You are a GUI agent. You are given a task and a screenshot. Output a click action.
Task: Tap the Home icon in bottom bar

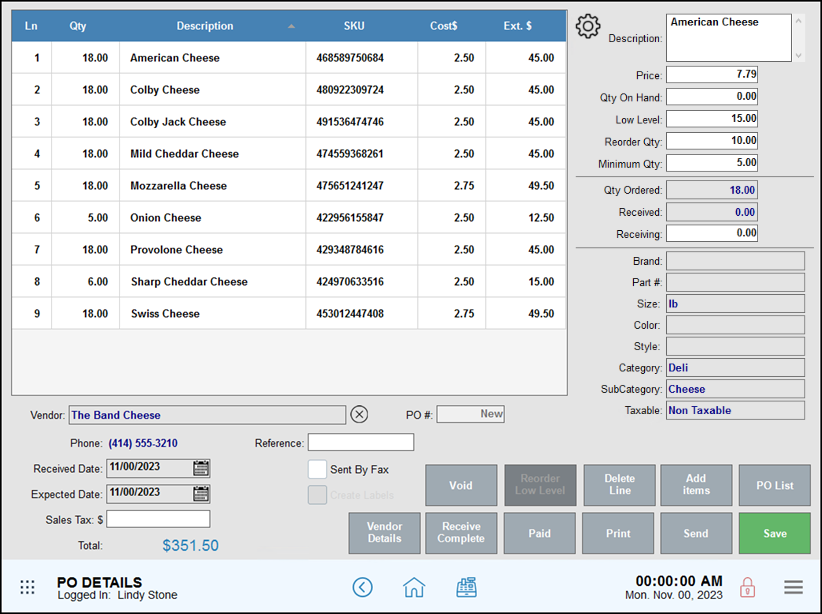pos(414,588)
